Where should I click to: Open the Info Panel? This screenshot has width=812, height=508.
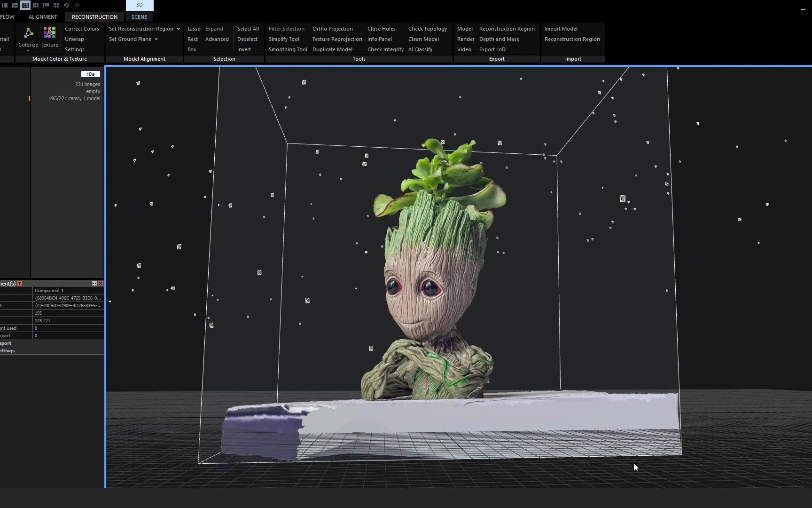point(380,39)
